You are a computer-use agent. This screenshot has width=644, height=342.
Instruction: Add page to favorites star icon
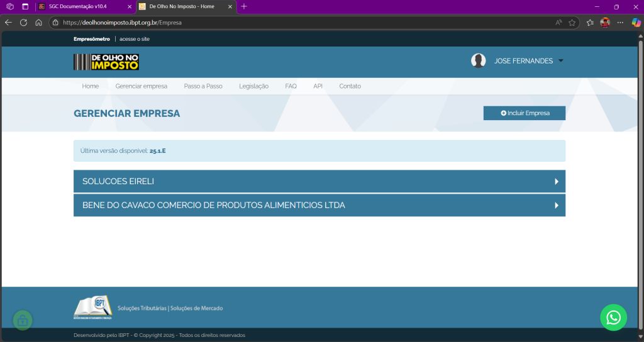pos(572,23)
